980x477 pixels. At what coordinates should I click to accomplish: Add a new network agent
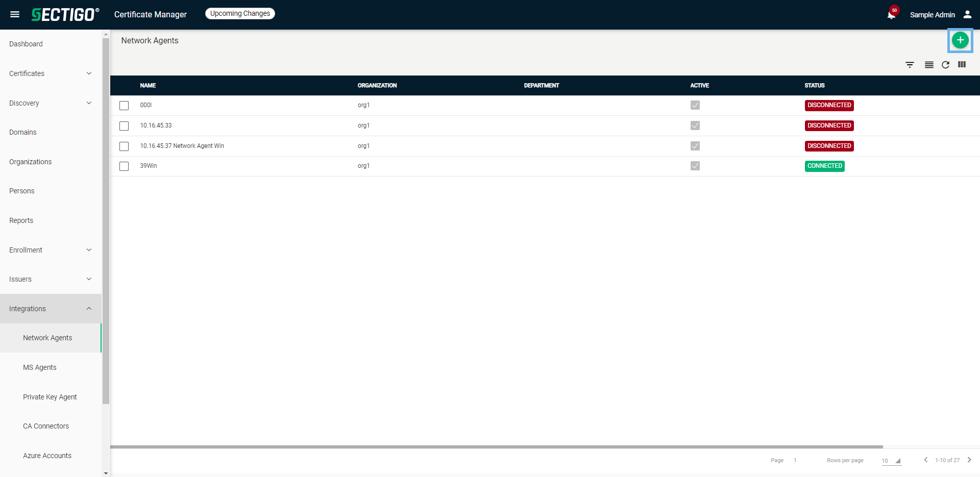(x=960, y=40)
